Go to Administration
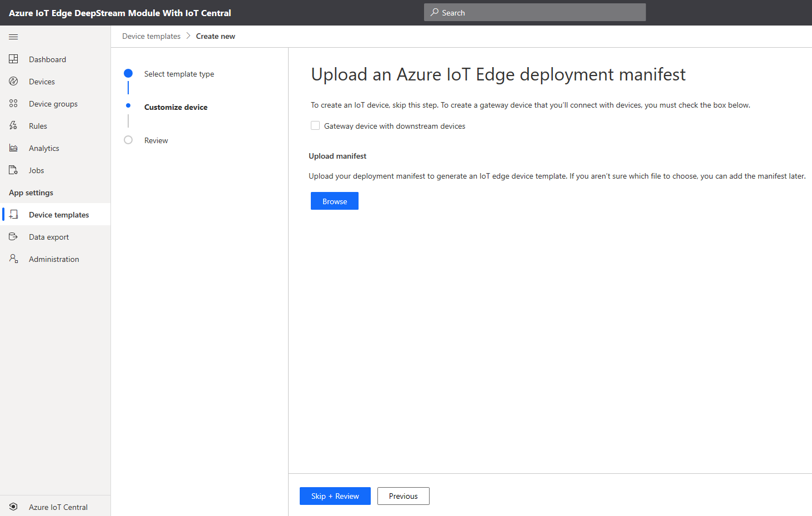 click(56, 259)
